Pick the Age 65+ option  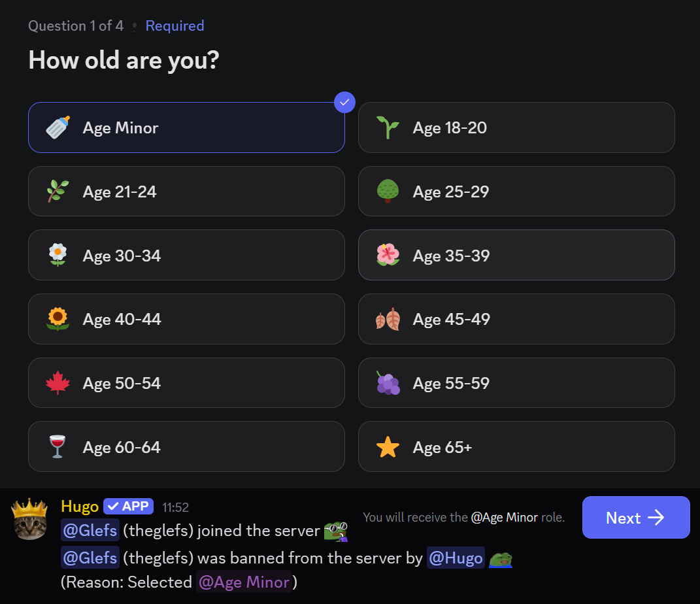[x=516, y=447]
